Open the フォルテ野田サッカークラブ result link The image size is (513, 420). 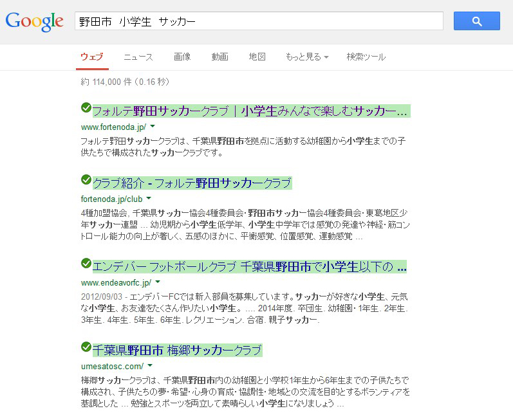click(x=251, y=111)
